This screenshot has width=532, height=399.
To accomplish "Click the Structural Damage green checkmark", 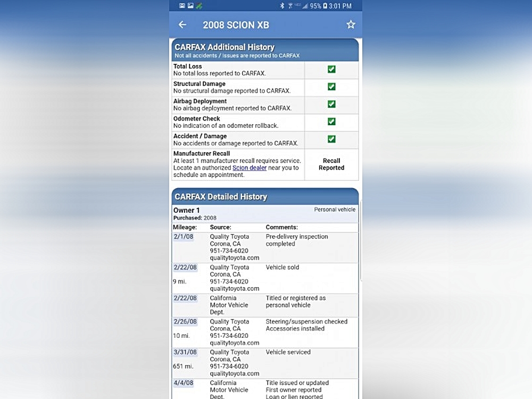I will click(331, 87).
